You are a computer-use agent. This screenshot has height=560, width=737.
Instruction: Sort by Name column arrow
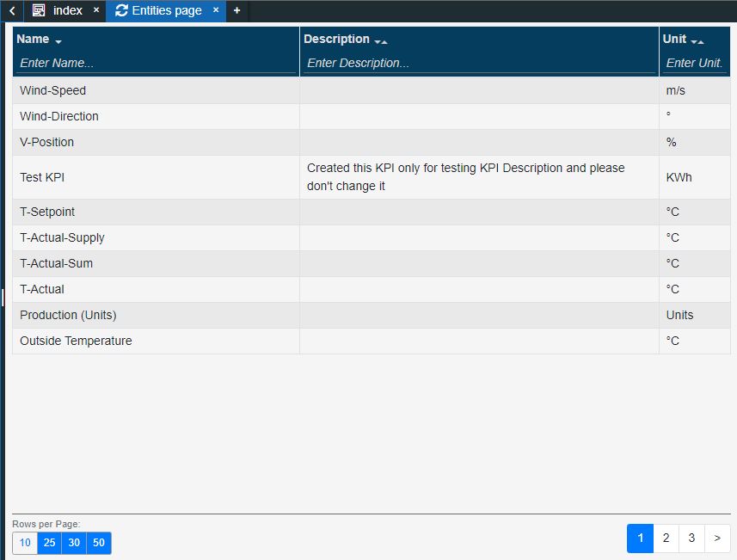click(x=58, y=41)
